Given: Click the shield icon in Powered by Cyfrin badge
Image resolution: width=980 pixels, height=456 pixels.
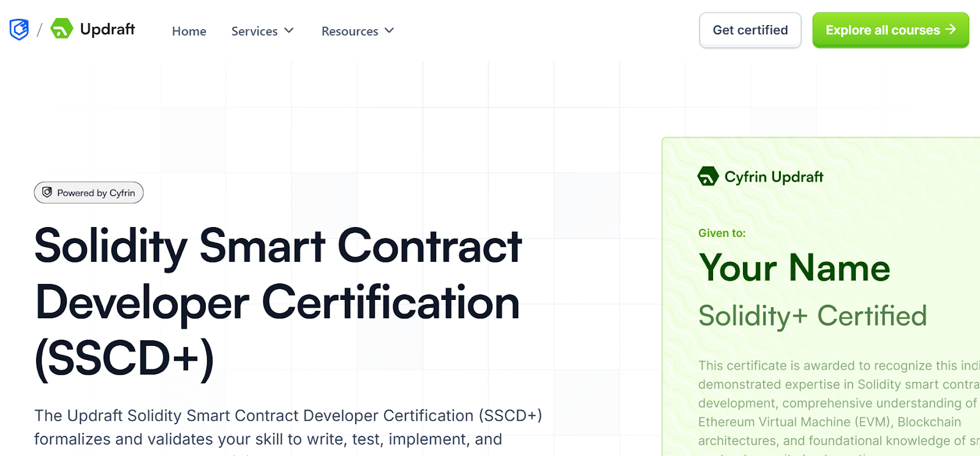Looking at the screenshot, I should pyautogui.click(x=47, y=192).
